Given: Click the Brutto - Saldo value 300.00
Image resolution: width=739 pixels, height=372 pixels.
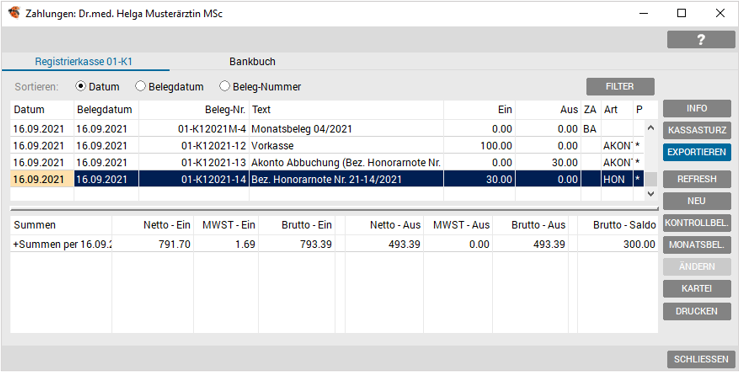Looking at the screenshot, I should (617, 244).
